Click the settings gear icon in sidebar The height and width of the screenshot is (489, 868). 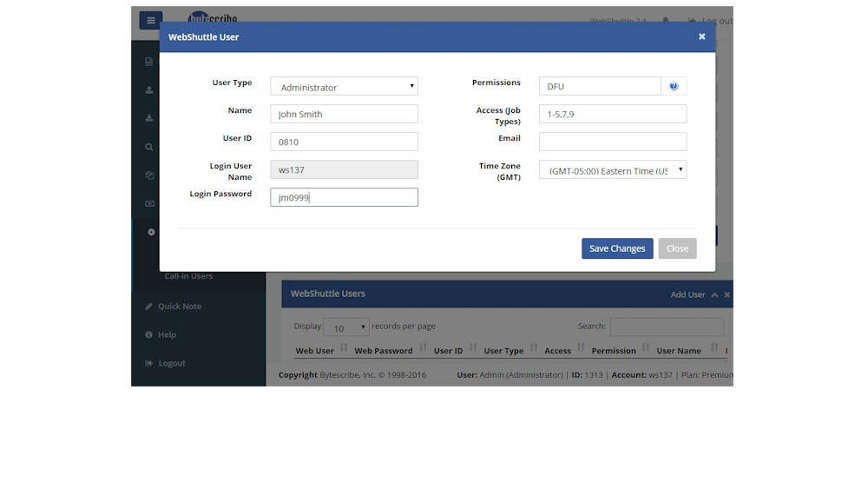150,232
